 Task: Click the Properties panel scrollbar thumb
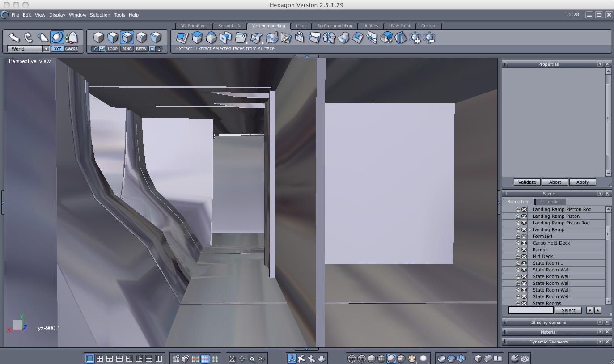click(x=608, y=119)
